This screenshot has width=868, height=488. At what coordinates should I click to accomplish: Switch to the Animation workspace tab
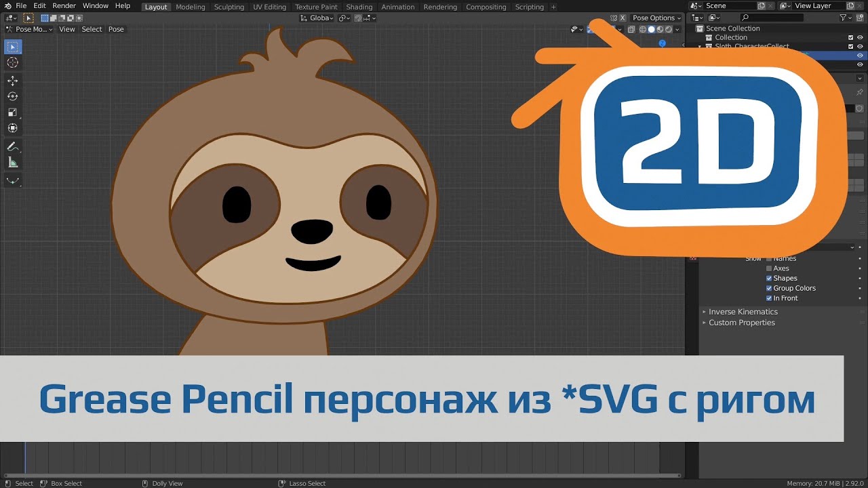(x=398, y=7)
